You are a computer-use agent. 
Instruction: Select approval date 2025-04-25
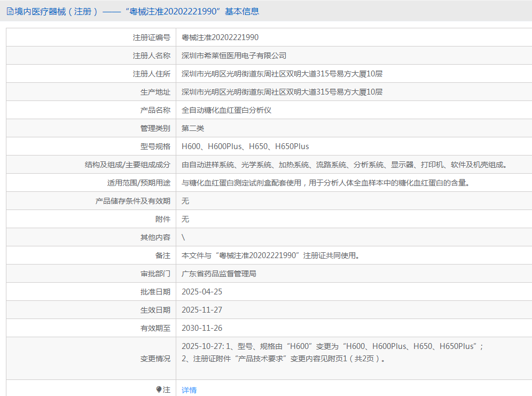(x=202, y=292)
